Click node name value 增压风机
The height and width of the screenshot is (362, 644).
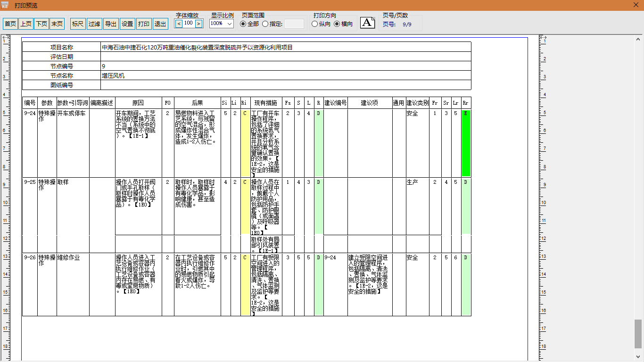point(113,75)
